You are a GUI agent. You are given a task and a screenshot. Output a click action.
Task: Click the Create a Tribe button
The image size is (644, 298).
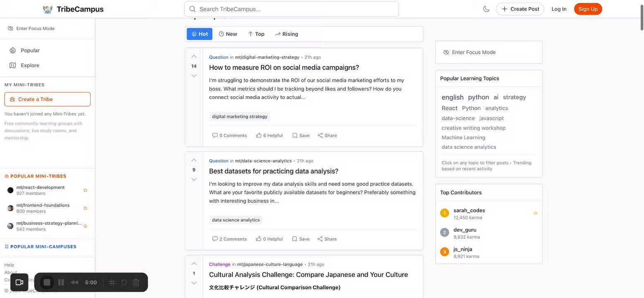(x=48, y=99)
